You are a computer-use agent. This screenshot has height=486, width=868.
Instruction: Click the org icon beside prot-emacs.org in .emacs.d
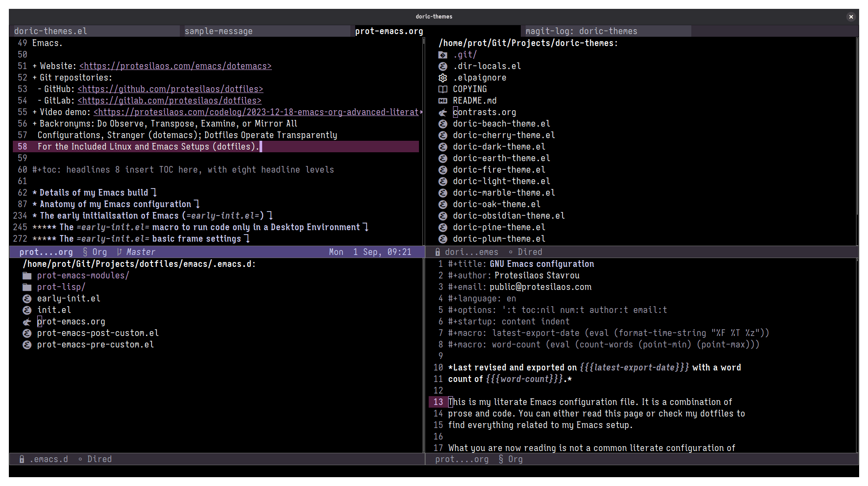click(27, 322)
